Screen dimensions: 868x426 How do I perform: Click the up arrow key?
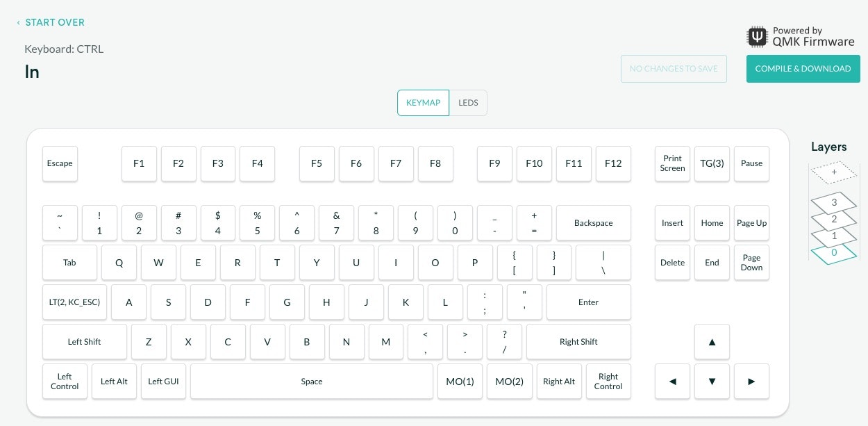(x=712, y=342)
